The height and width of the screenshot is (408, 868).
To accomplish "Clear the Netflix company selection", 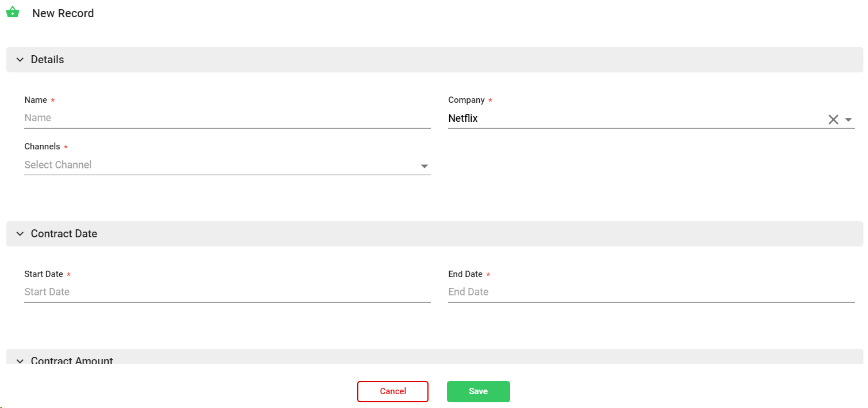I will (x=833, y=120).
